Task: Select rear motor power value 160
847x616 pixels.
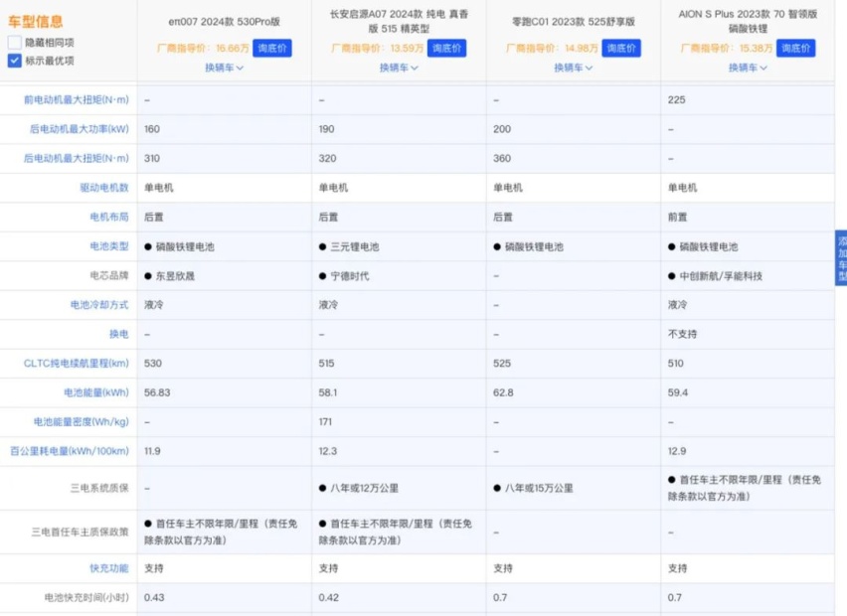Action: click(152, 129)
